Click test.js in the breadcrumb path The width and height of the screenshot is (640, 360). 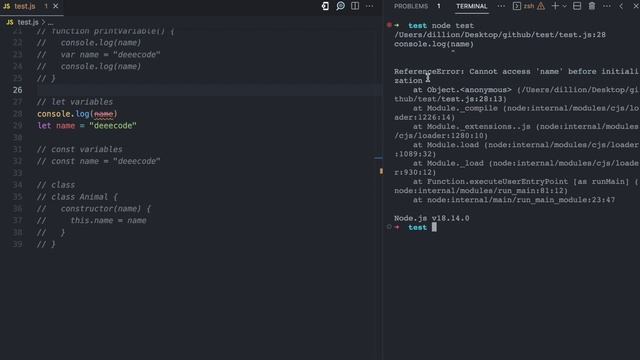pyautogui.click(x=28, y=22)
